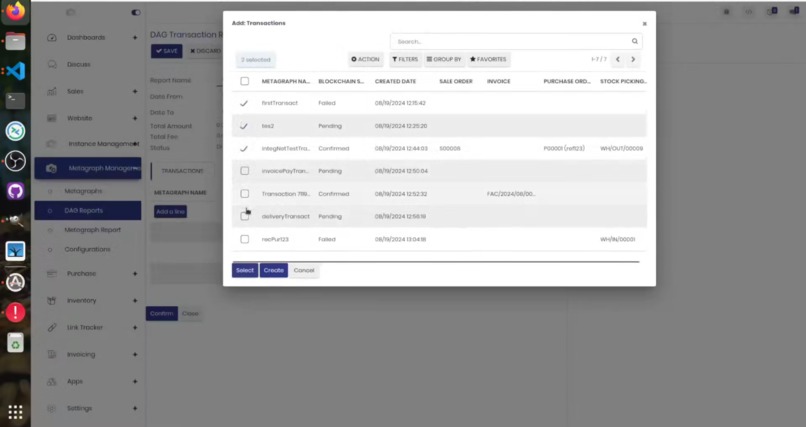Switch to the Transactions tab

point(182,171)
